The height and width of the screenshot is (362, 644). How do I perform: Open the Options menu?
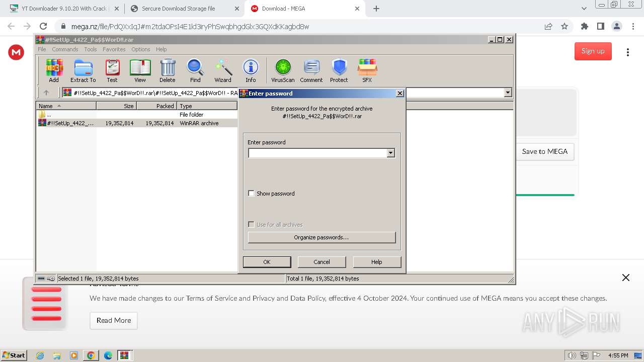coord(141,49)
